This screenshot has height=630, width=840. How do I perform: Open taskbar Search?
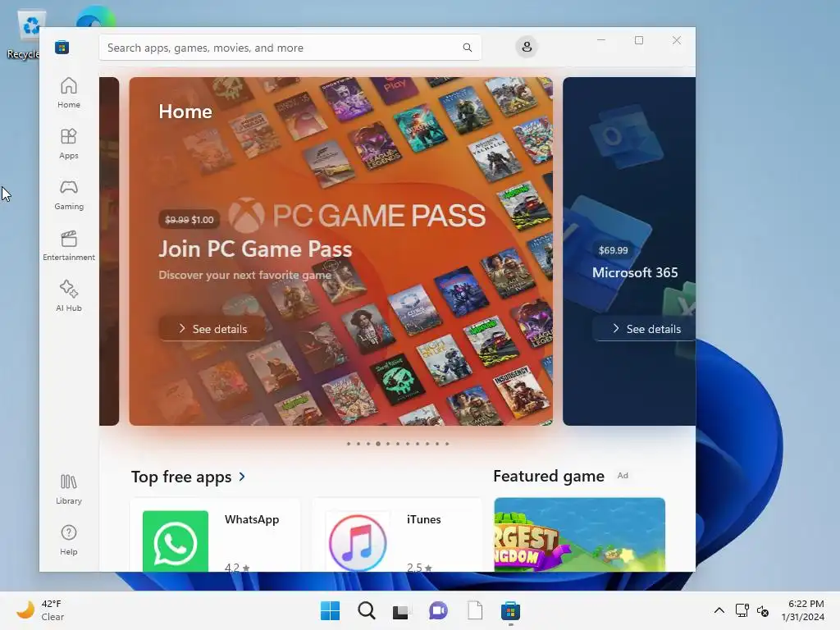[x=367, y=610]
